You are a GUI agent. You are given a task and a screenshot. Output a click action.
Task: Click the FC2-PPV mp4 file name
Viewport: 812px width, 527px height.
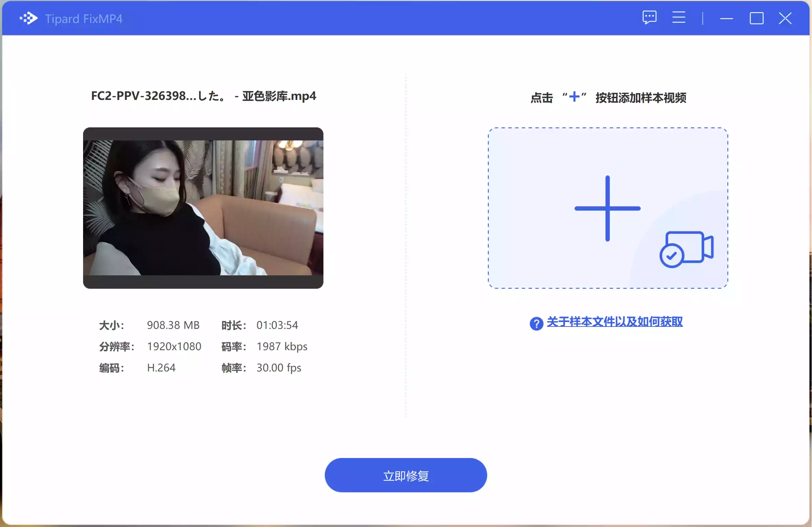pos(203,96)
